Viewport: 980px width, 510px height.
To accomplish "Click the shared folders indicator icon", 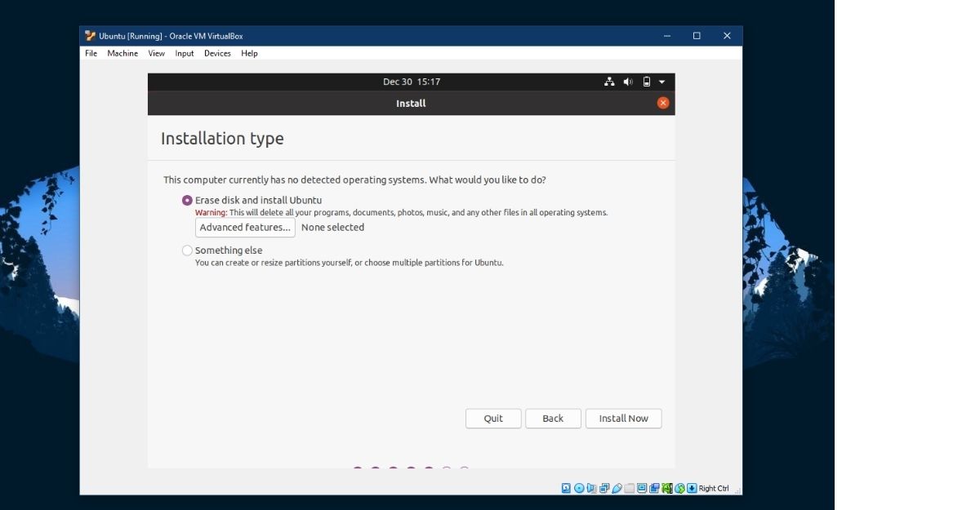I will click(x=630, y=488).
